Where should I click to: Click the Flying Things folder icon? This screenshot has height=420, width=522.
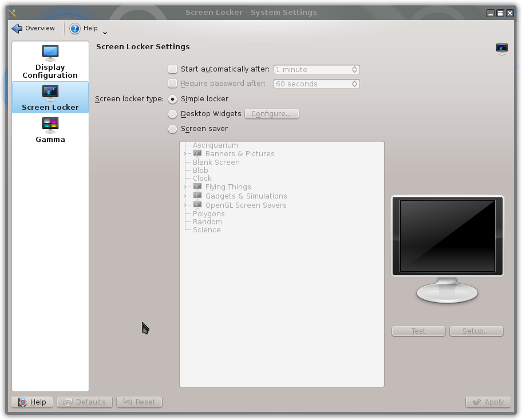click(197, 187)
